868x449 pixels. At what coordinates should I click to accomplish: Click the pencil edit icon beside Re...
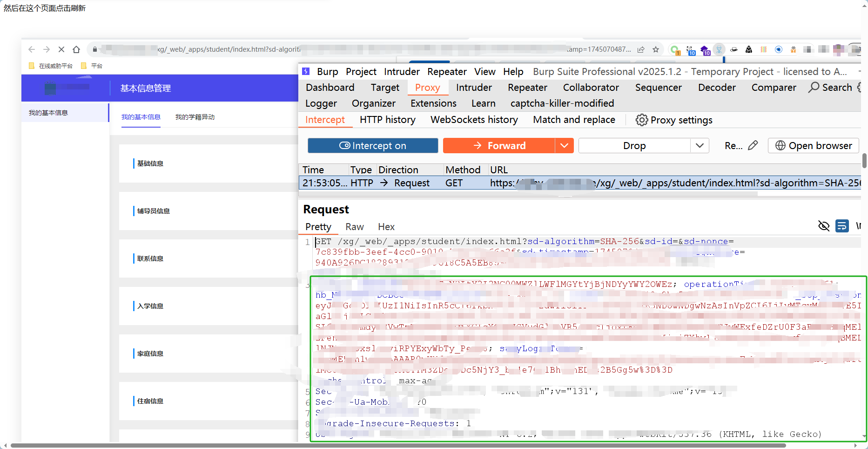click(753, 145)
